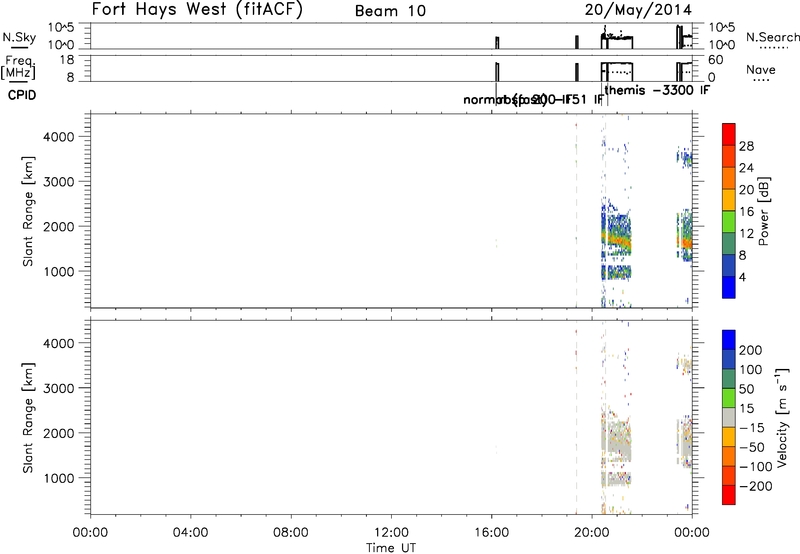Click the gray segment of Velocity colorbar
This screenshot has height=554, width=800.
click(729, 418)
